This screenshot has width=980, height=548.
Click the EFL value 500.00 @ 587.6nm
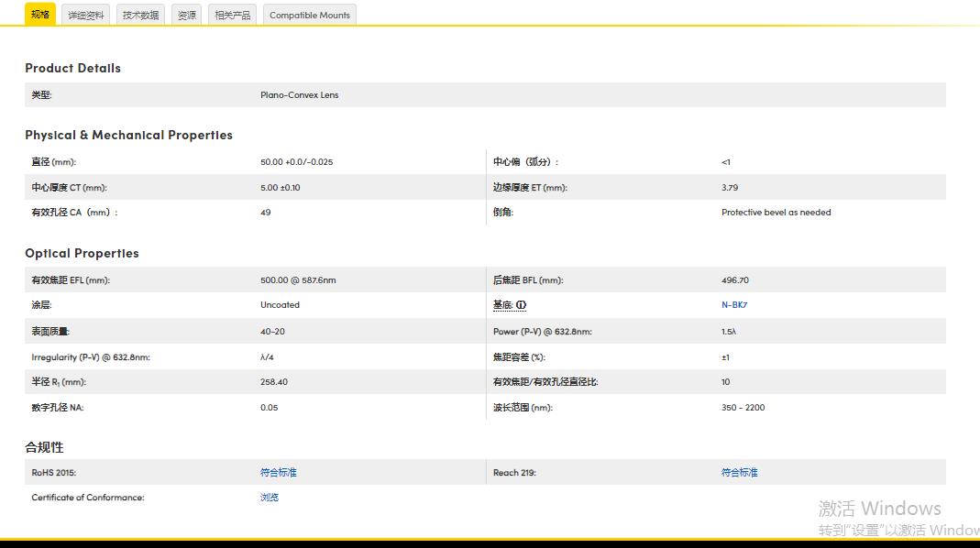[x=298, y=280]
